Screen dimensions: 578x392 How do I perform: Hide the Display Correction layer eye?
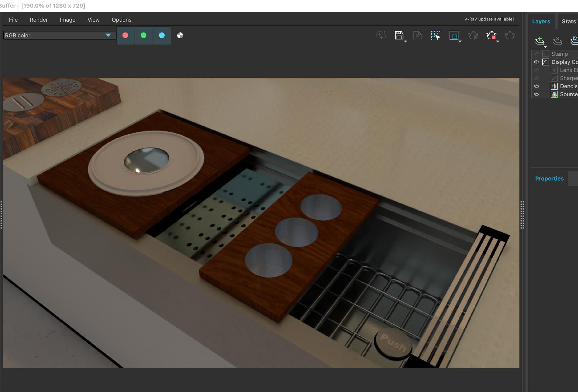(536, 62)
